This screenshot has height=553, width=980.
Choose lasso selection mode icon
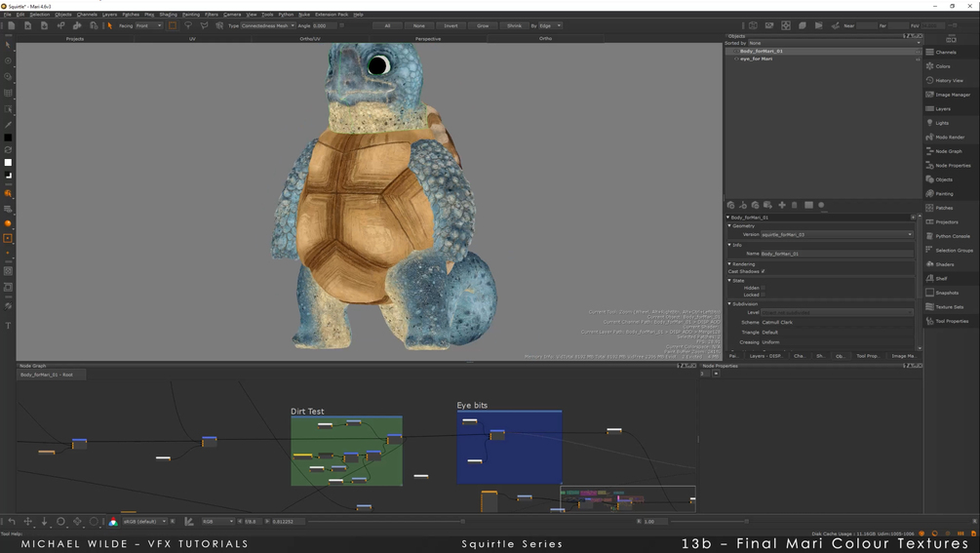point(188,25)
